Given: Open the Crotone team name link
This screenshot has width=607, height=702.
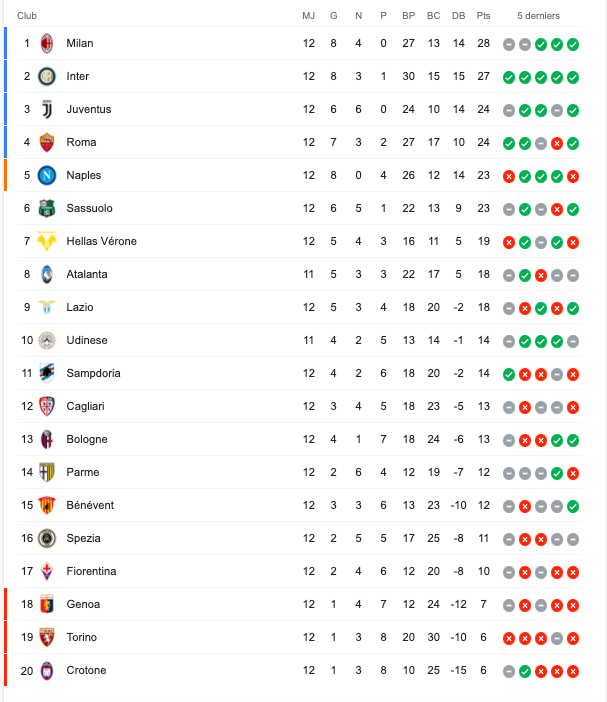Looking at the screenshot, I should [86, 670].
